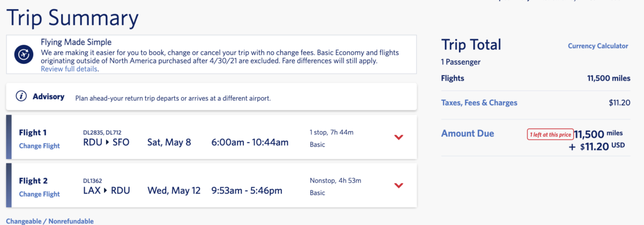Click the Amount Due label
The image size is (644, 225).
[x=467, y=133]
